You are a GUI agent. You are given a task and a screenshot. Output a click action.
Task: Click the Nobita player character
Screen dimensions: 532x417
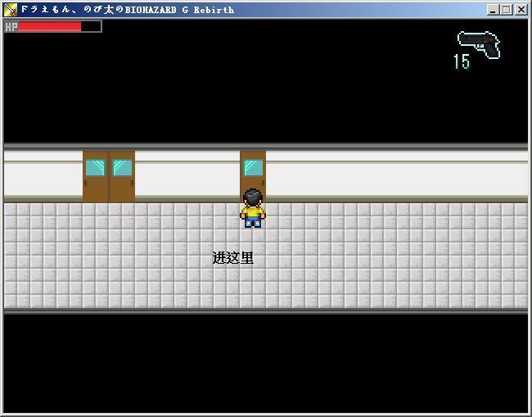[x=253, y=208]
